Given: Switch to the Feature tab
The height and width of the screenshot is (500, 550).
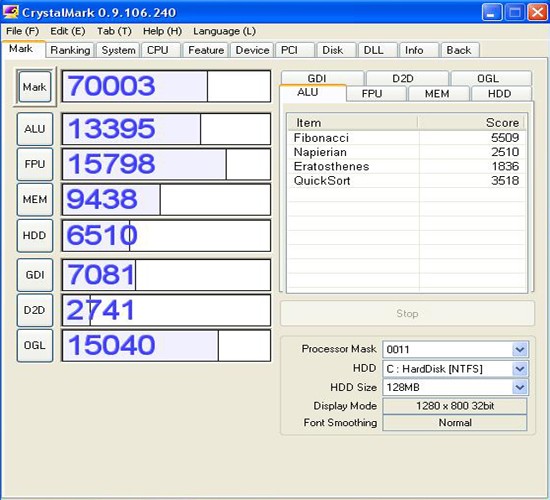Looking at the screenshot, I should click(206, 50).
